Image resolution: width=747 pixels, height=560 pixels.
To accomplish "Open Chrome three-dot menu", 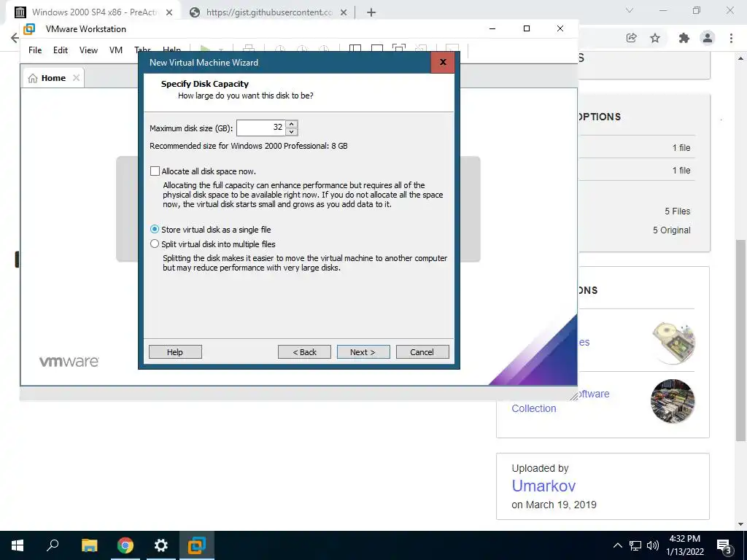I will click(x=731, y=38).
